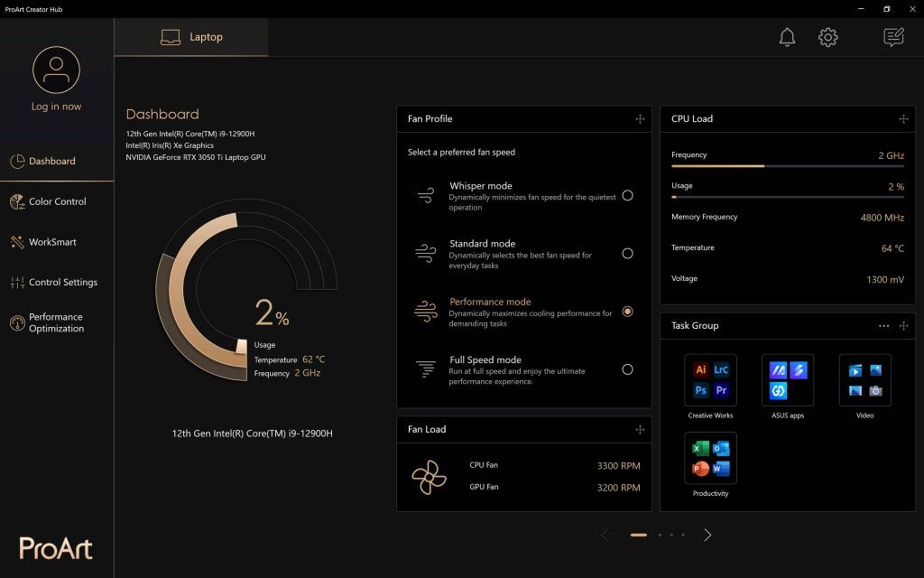The height and width of the screenshot is (578, 924).
Task: Open the WorkSmart sidebar item
Action: [x=57, y=242]
